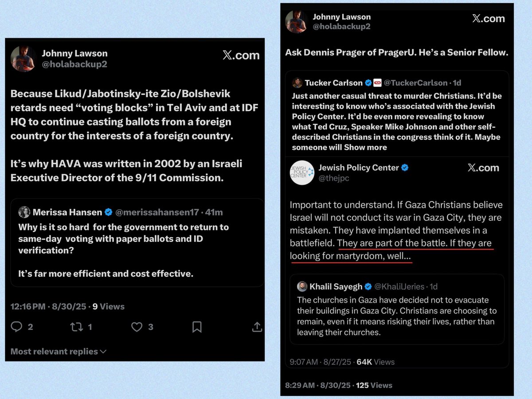Expand the Most relevant replies dropdown

59,352
